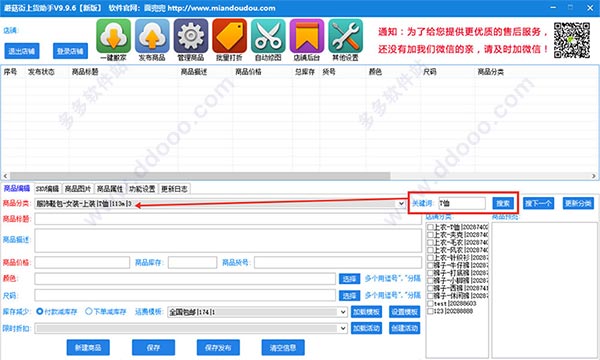Open the 发布商品 upload cloud icon
Viewport: 600px width, 360px height.
tap(152, 36)
